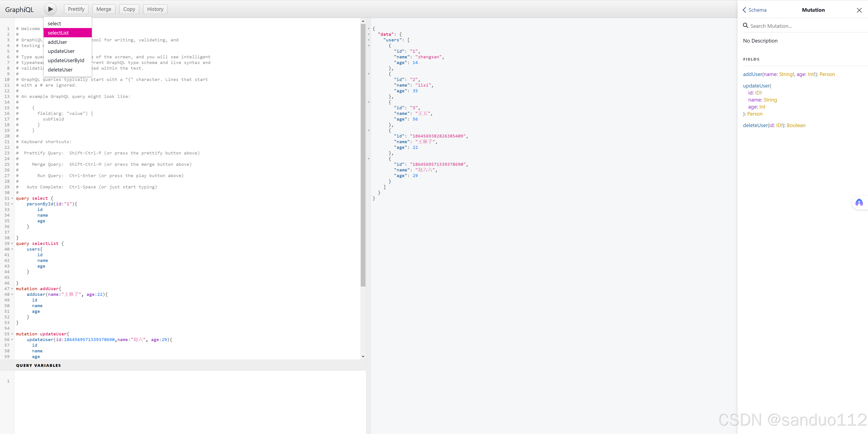
Task: Open Int type of updateUser age argument
Action: (762, 107)
